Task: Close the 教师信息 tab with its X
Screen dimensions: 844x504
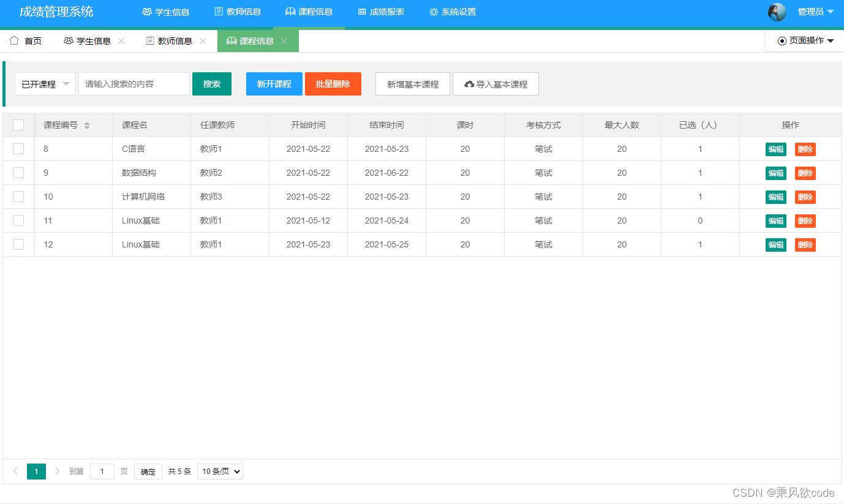Action: click(203, 41)
